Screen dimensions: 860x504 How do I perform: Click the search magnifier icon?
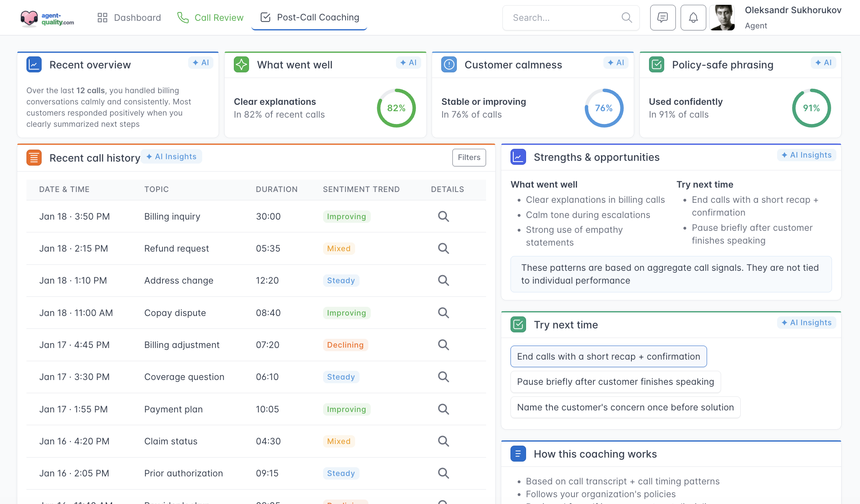click(x=627, y=18)
